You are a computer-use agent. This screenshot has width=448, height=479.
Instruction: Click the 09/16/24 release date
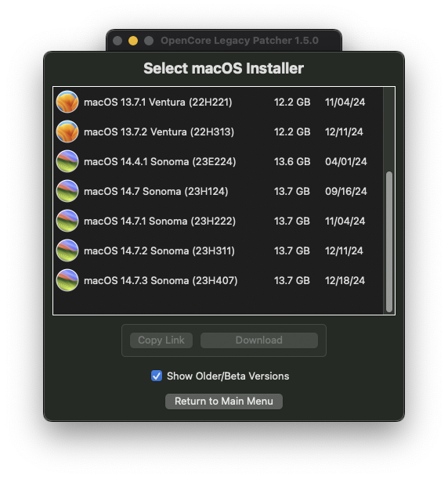point(346,191)
